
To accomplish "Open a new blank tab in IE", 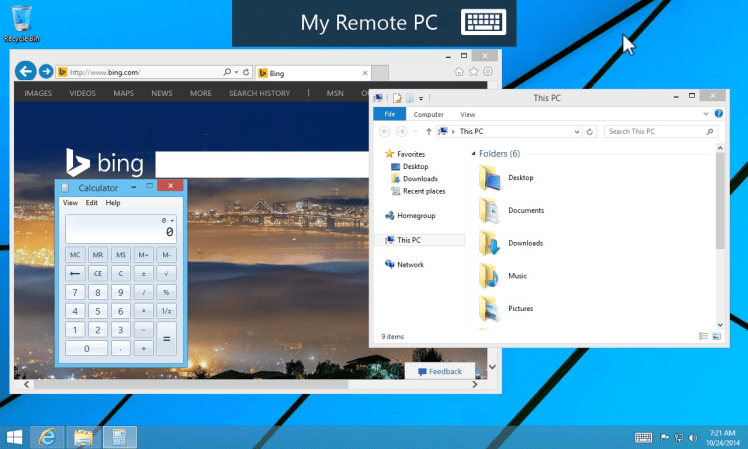I will click(x=380, y=73).
